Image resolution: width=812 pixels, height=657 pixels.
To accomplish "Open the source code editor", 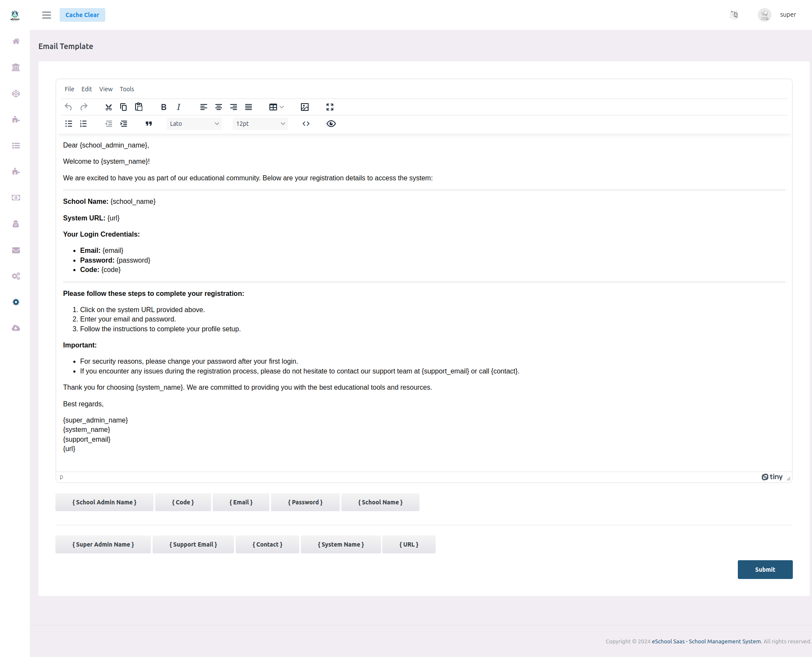I will tap(306, 124).
